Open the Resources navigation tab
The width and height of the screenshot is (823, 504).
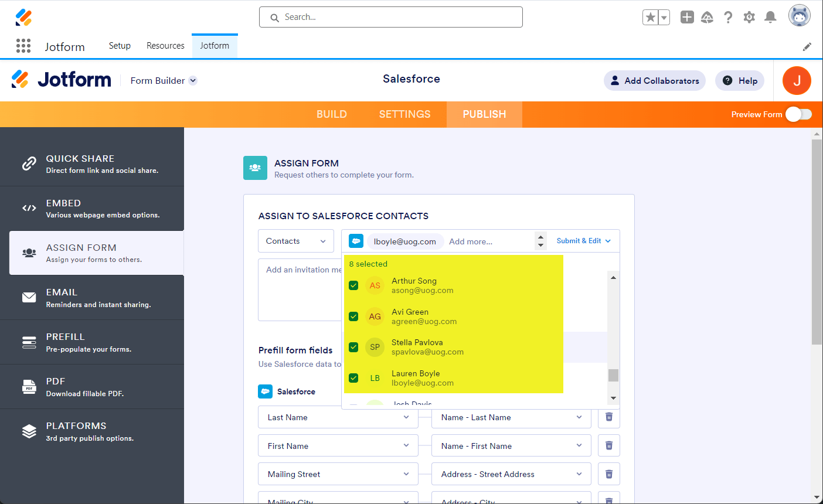tap(165, 46)
